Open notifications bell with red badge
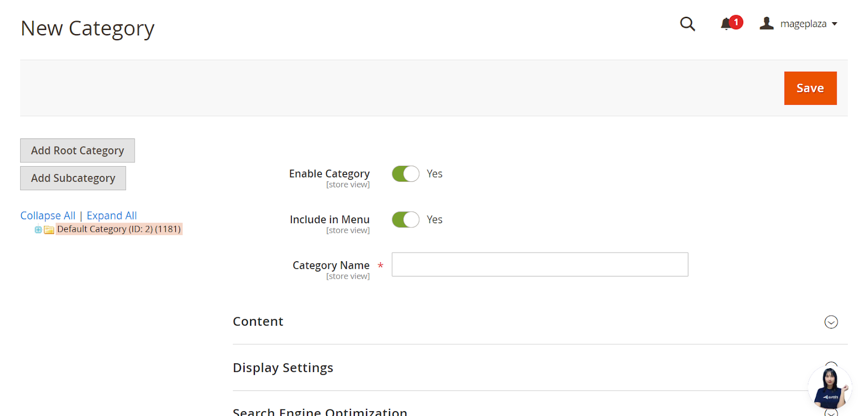This screenshot has width=868, height=416. [x=731, y=23]
